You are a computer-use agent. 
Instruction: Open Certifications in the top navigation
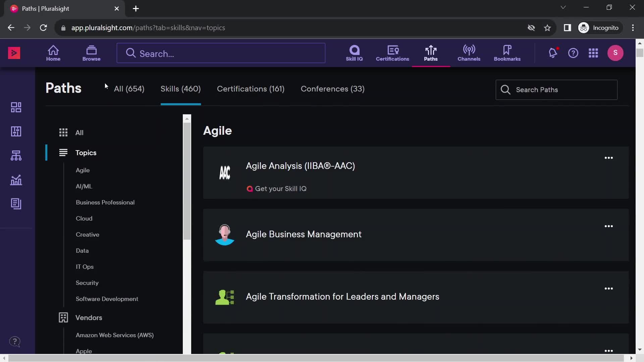[x=392, y=53]
